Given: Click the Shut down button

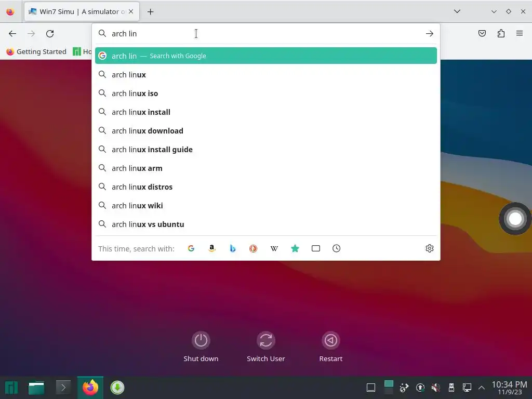Looking at the screenshot, I should click(201, 347).
